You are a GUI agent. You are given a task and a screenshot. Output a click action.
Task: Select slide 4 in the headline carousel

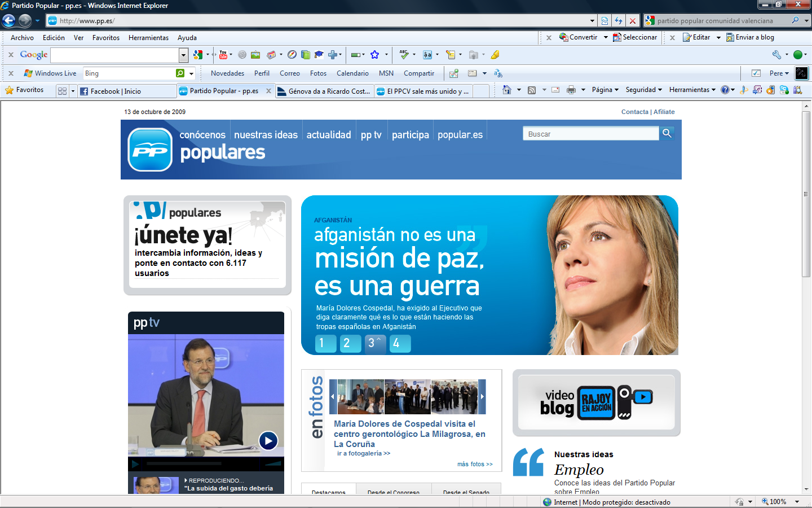(400, 343)
